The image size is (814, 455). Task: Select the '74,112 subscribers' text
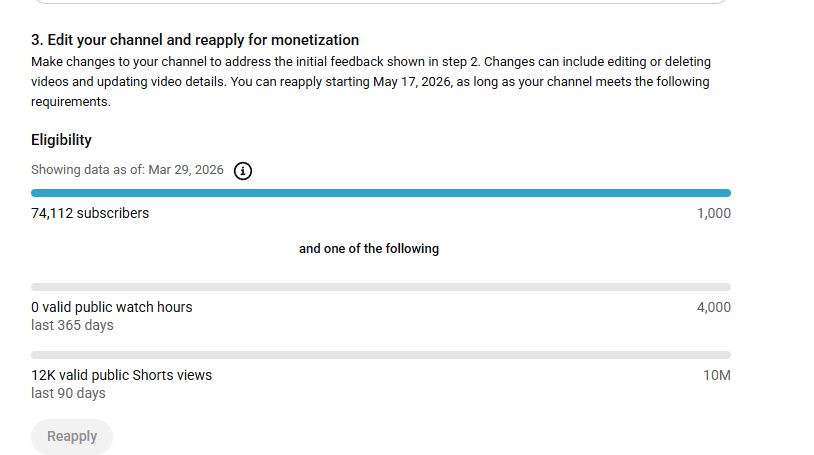click(x=90, y=213)
